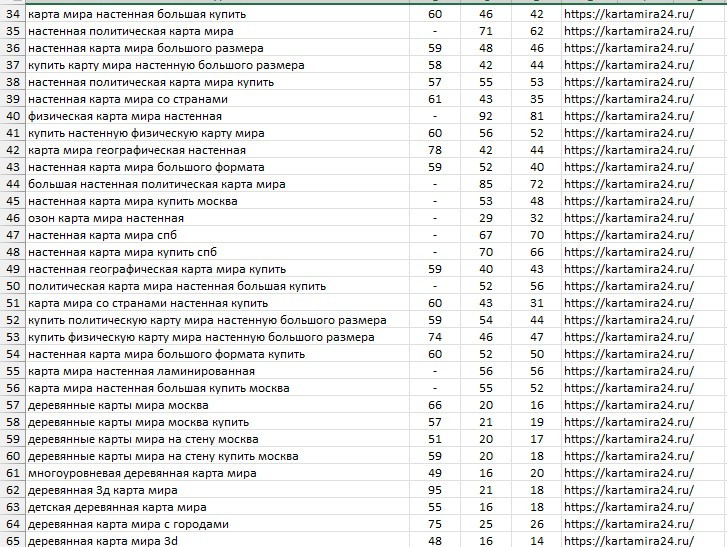Open kartamira24.ru link in row 58
727x547 pixels.
point(629,422)
